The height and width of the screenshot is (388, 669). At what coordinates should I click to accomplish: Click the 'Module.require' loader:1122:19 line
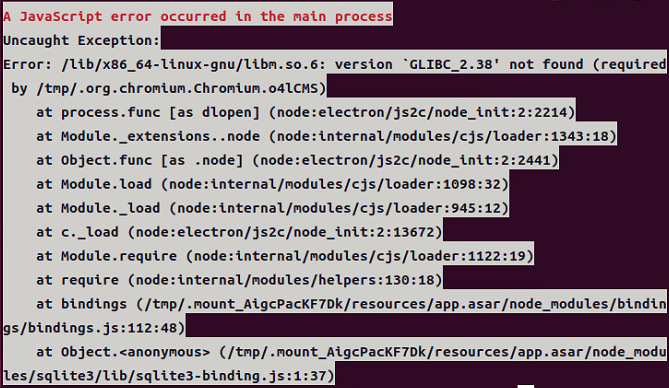(x=285, y=256)
